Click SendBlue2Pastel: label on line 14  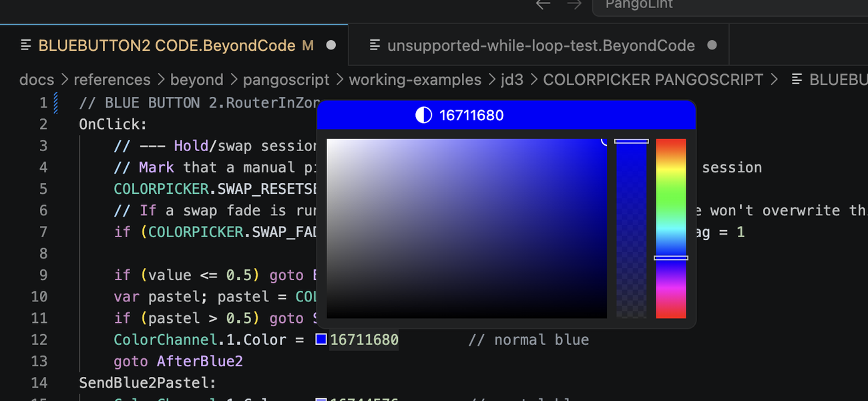pos(148,383)
